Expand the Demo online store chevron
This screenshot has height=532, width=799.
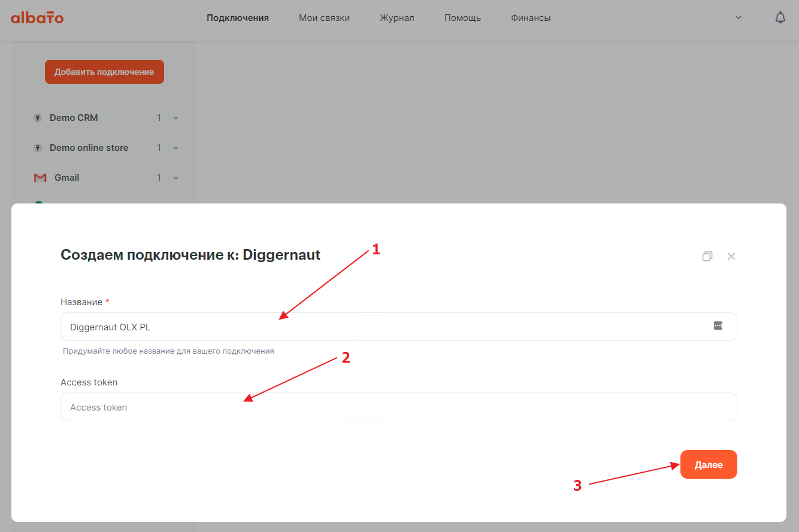(x=176, y=148)
